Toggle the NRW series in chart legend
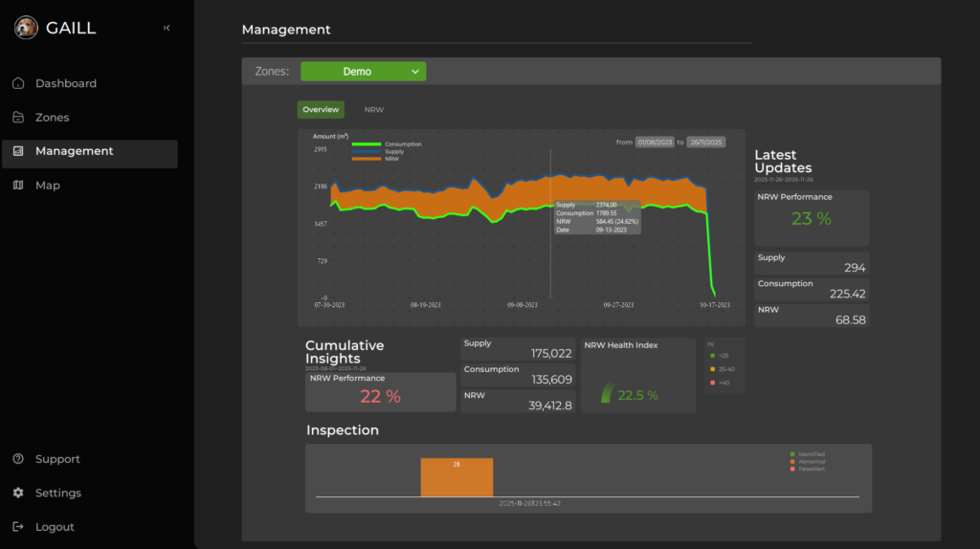 point(367,159)
